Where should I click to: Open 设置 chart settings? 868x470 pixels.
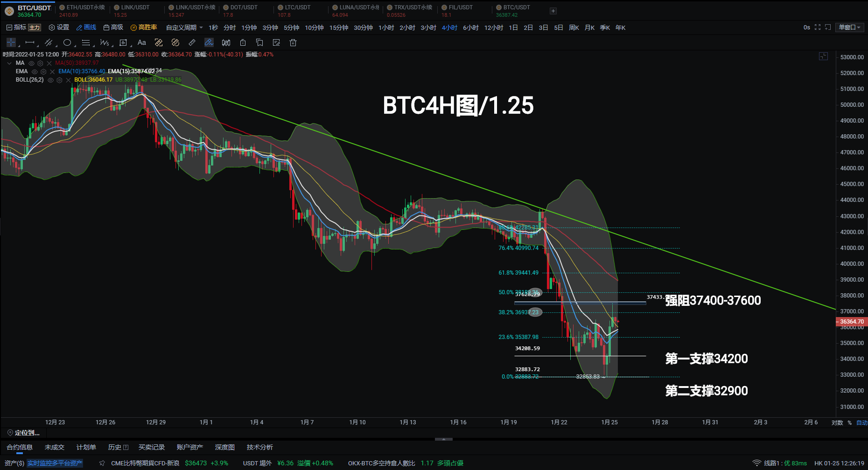pyautogui.click(x=59, y=28)
